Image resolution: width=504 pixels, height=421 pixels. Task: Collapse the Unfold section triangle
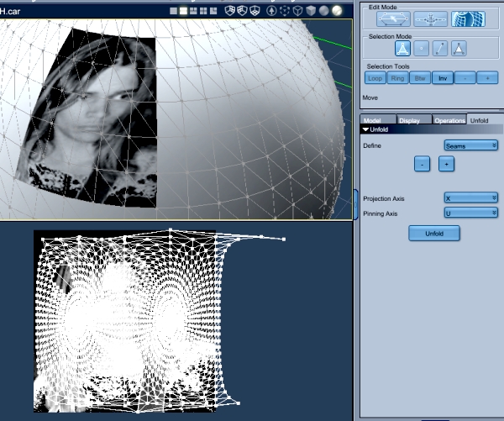pyautogui.click(x=365, y=129)
